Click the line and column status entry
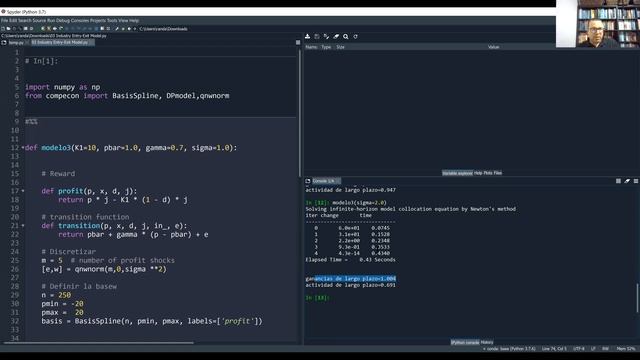640x360 pixels. pos(554,349)
